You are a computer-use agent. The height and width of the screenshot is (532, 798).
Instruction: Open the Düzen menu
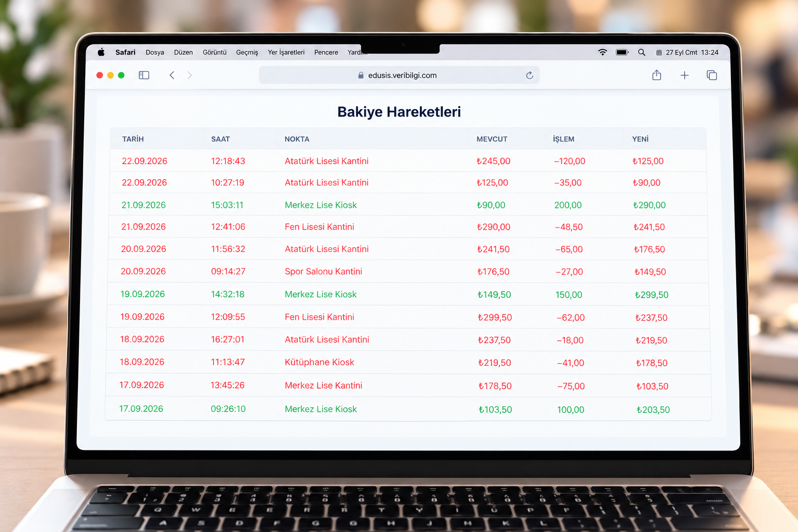183,52
